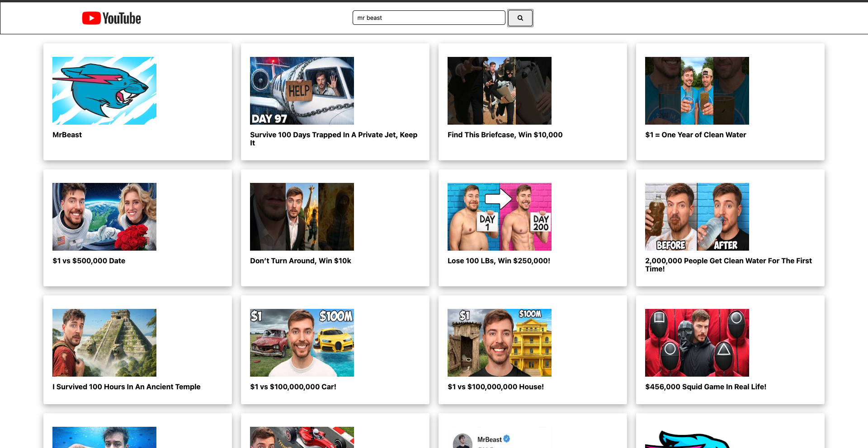Screen dimensions: 868x448
Task: Click the MrBeast channel title link
Action: click(x=67, y=135)
